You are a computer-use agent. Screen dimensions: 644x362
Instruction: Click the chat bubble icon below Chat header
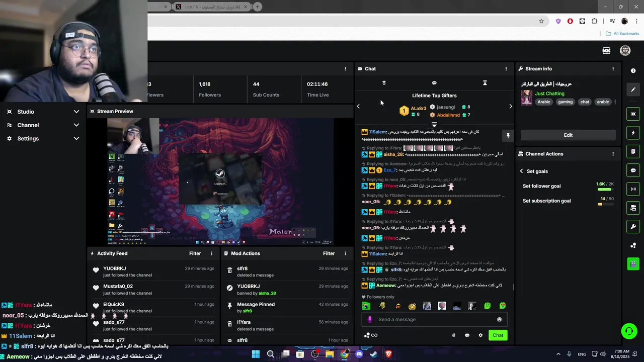click(434, 83)
